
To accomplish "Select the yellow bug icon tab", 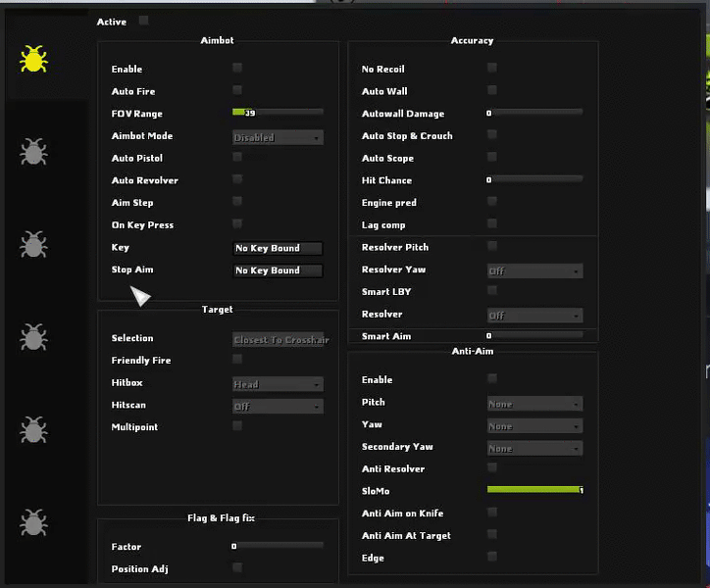I will pyautogui.click(x=33, y=59).
